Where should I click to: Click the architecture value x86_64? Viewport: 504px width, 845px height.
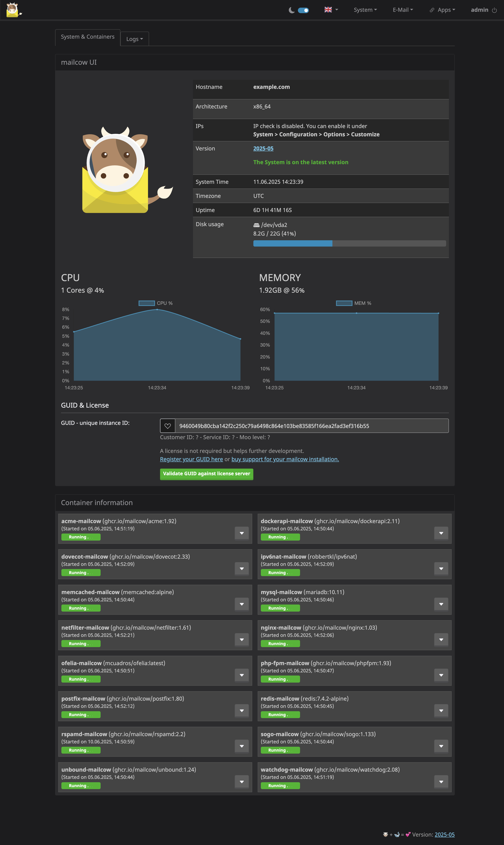pyautogui.click(x=262, y=107)
